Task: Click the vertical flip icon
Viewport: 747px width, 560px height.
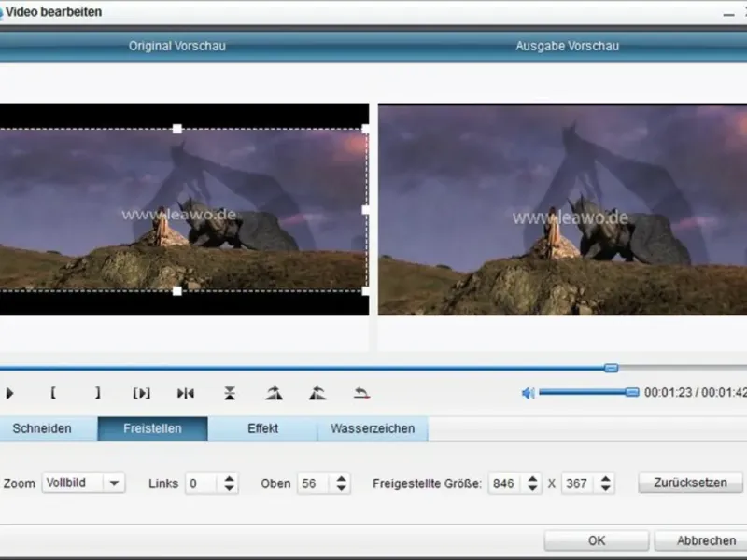Action: [x=230, y=393]
